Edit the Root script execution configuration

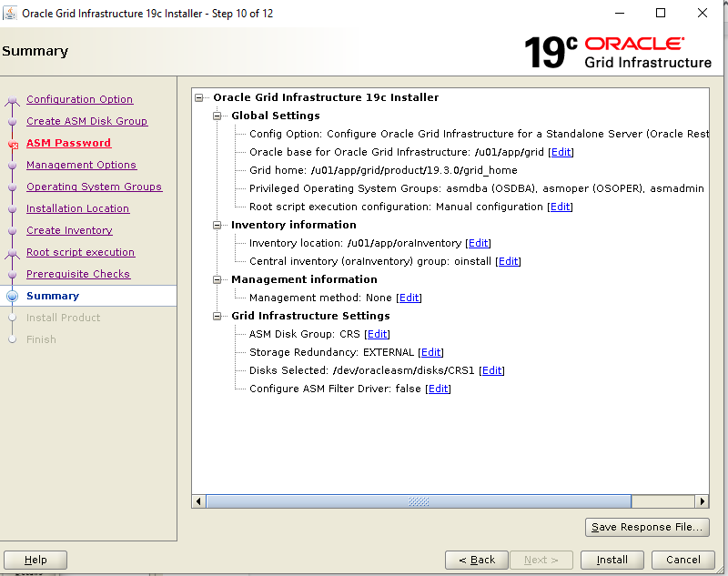click(560, 207)
